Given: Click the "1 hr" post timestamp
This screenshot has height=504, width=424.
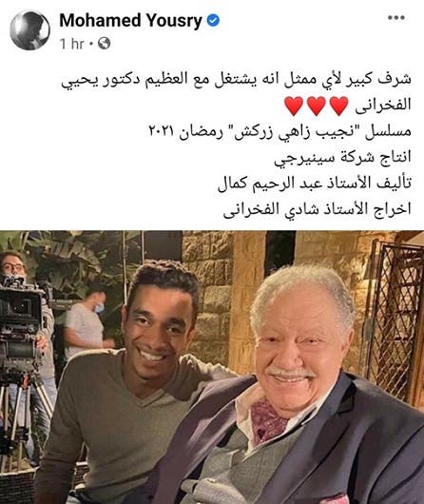Looking at the screenshot, I should (72, 44).
